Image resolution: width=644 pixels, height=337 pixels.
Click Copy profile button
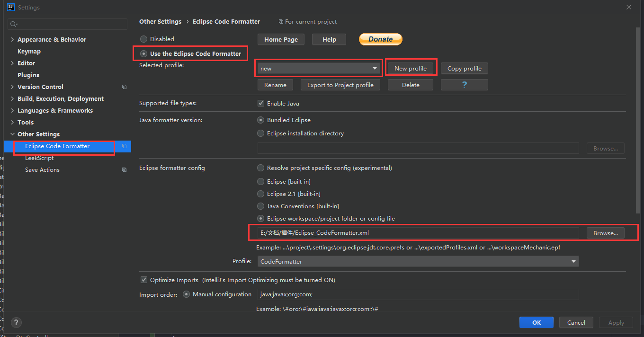click(464, 69)
